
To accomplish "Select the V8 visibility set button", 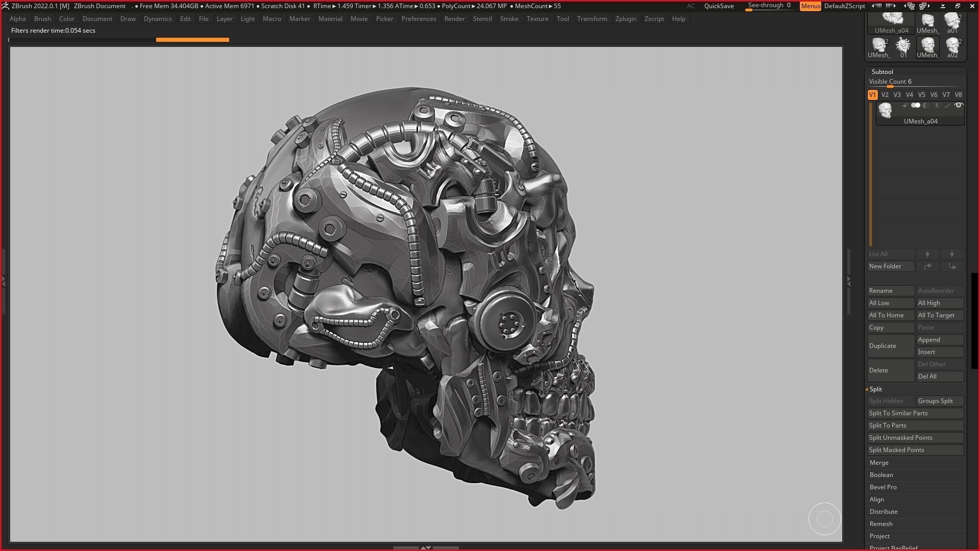I will point(958,95).
